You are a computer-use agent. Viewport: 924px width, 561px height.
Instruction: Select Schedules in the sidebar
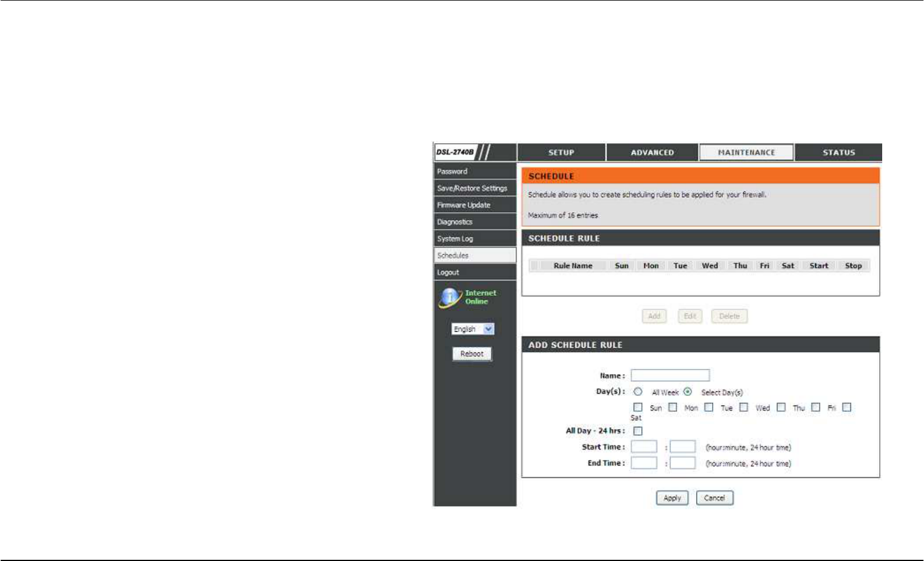pos(475,255)
